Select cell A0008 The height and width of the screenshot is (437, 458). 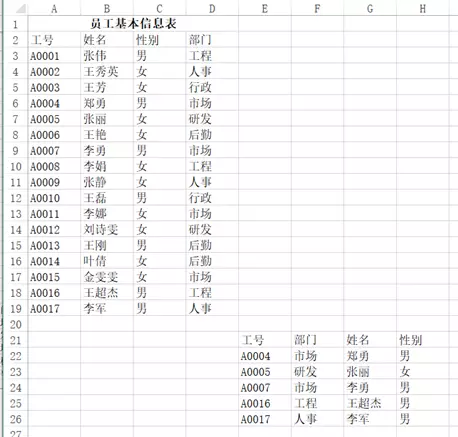(x=54, y=166)
